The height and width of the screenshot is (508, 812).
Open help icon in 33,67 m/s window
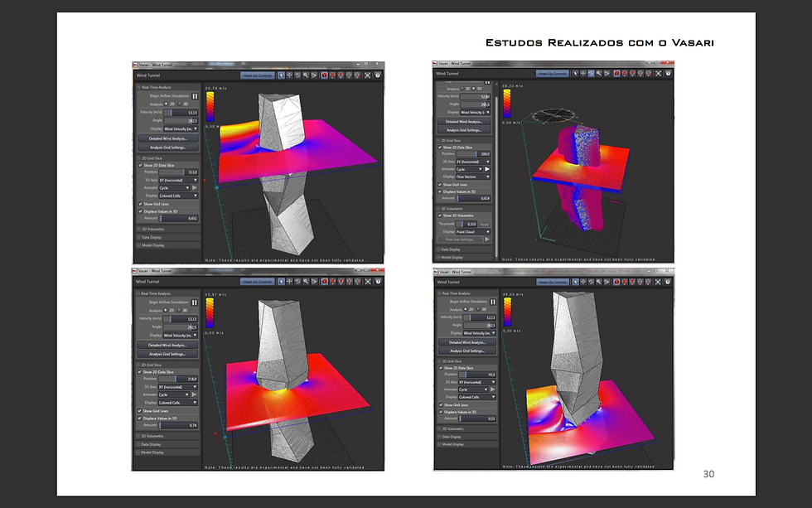[x=378, y=282]
